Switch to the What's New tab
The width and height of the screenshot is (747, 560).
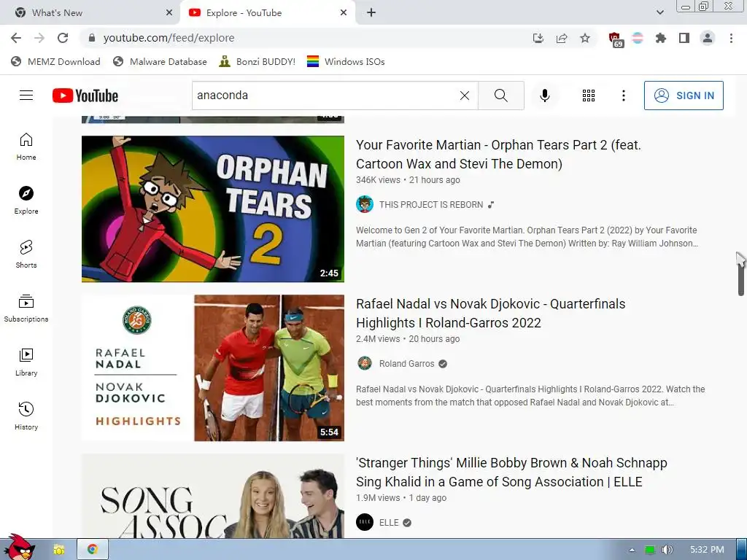(x=90, y=13)
